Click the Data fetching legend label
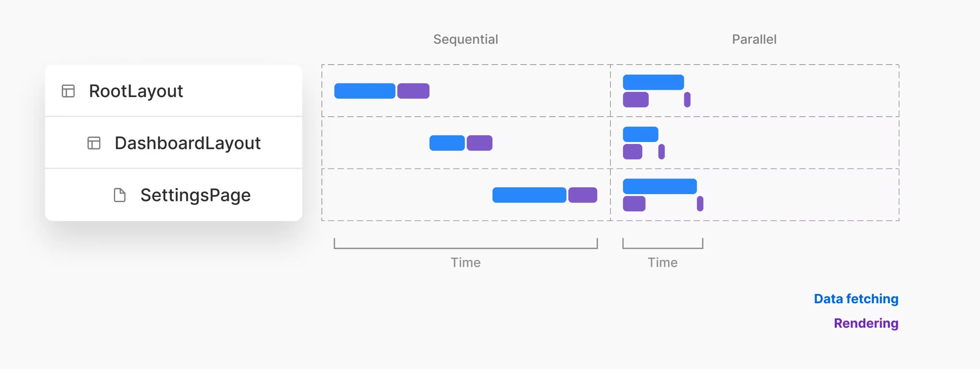The image size is (980, 369). [856, 299]
